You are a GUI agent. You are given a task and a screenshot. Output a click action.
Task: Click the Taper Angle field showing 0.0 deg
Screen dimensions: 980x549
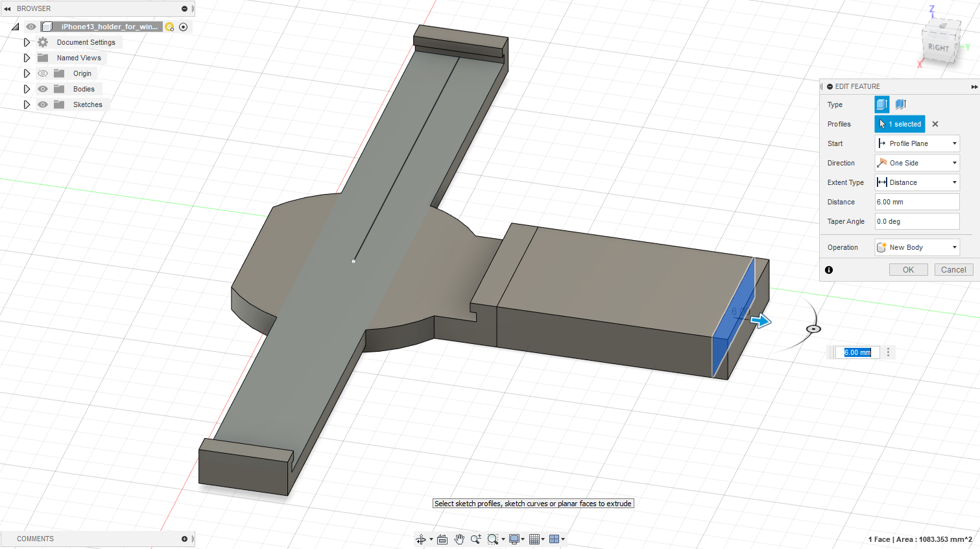tap(917, 221)
